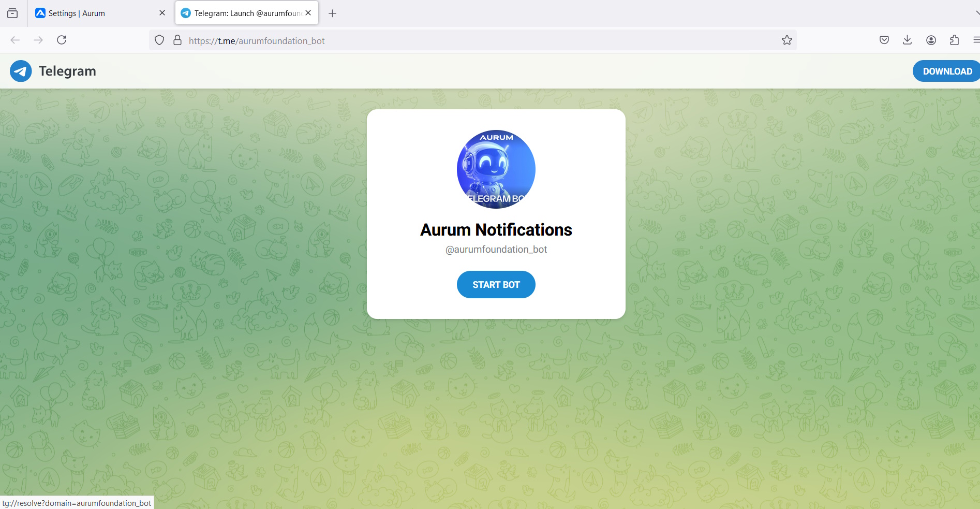Open the recent browsing Firefox View icon
The height and width of the screenshot is (509, 980).
pos(12,13)
